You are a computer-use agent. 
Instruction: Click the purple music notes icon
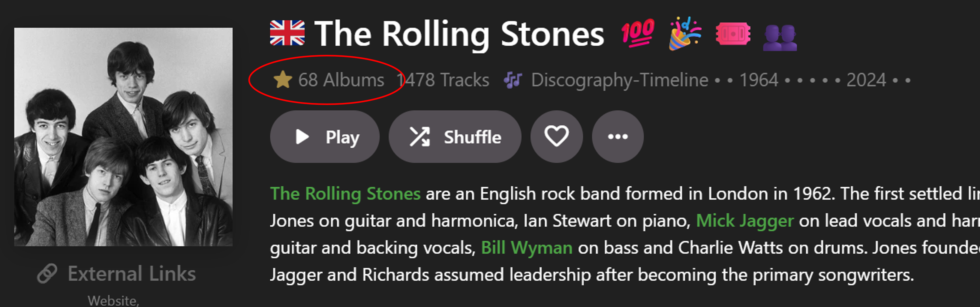512,80
